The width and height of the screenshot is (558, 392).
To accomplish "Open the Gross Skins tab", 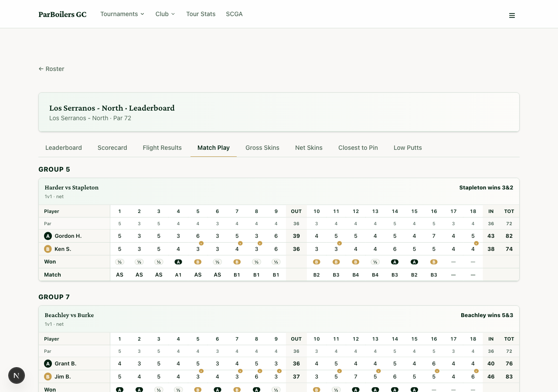I will tap(262, 148).
